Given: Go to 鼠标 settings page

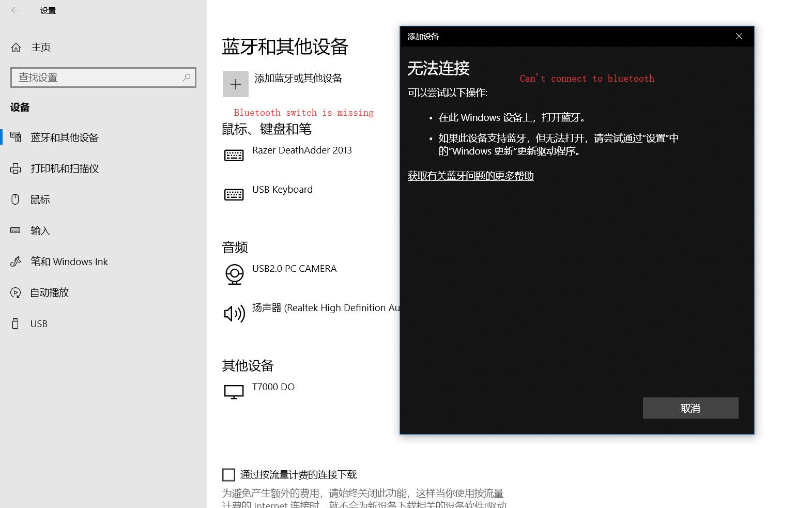Looking at the screenshot, I should click(x=40, y=199).
